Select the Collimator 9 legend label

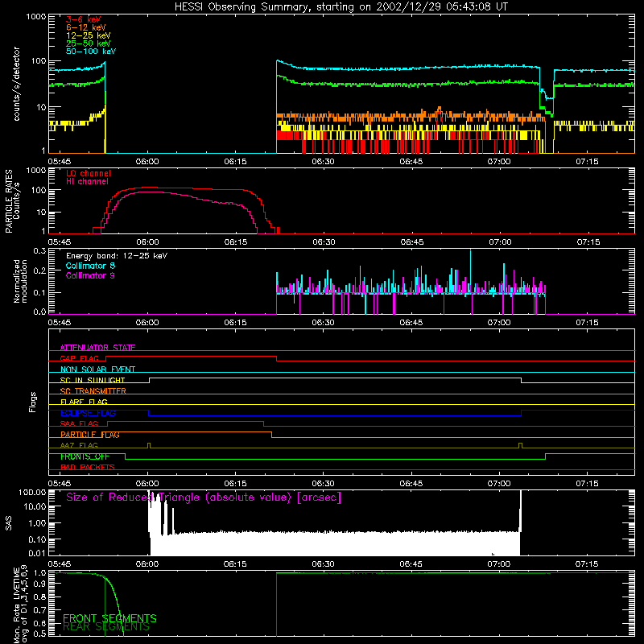tap(90, 275)
